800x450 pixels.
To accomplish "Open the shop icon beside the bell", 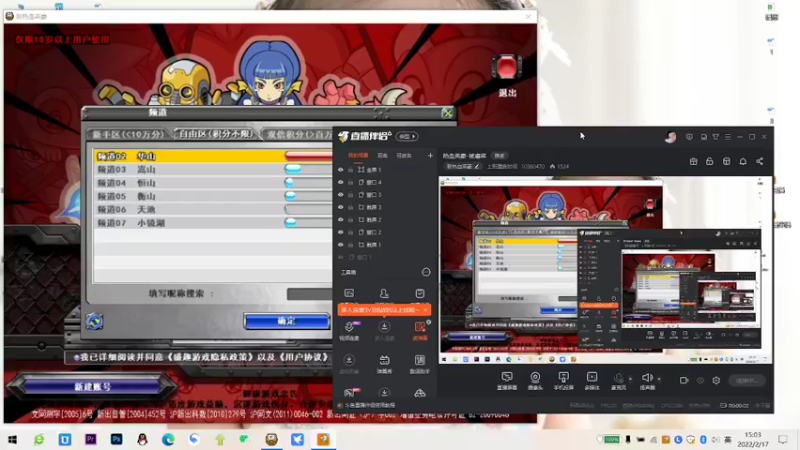I will pos(727,161).
